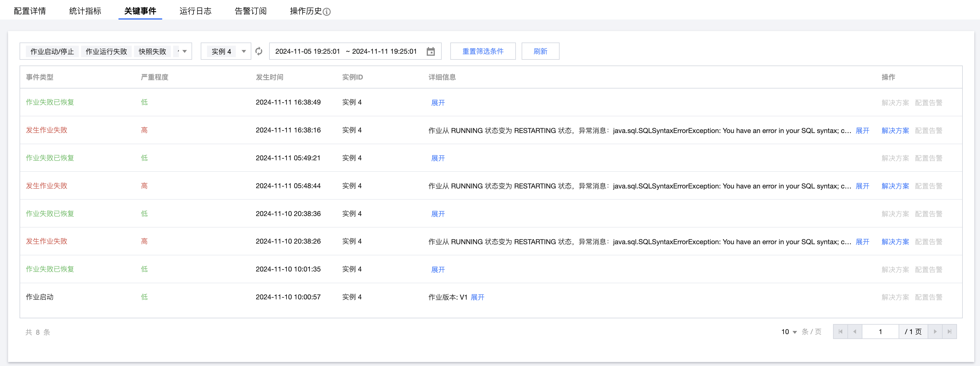This screenshot has height=366, width=980.
Task: Change the 10 条/页 page size dropdown
Action: coord(789,332)
